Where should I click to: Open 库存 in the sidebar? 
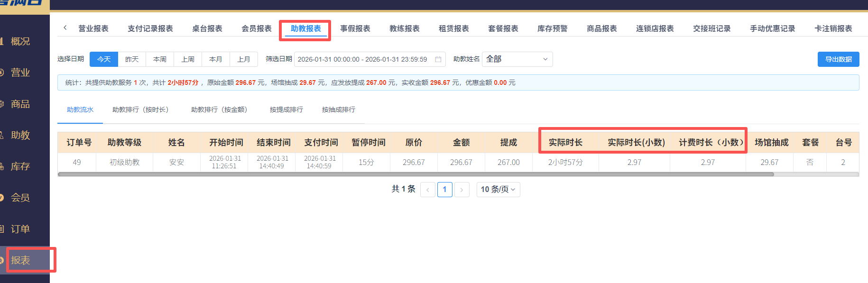20,166
